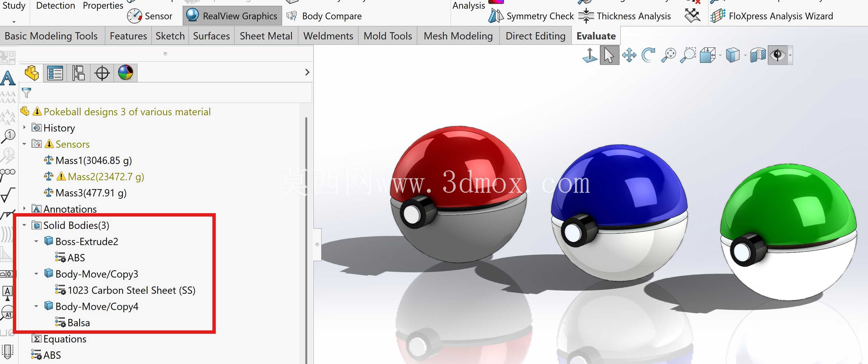Activate the Select cursor tool
Screen dimensions: 868x364
click(609, 55)
